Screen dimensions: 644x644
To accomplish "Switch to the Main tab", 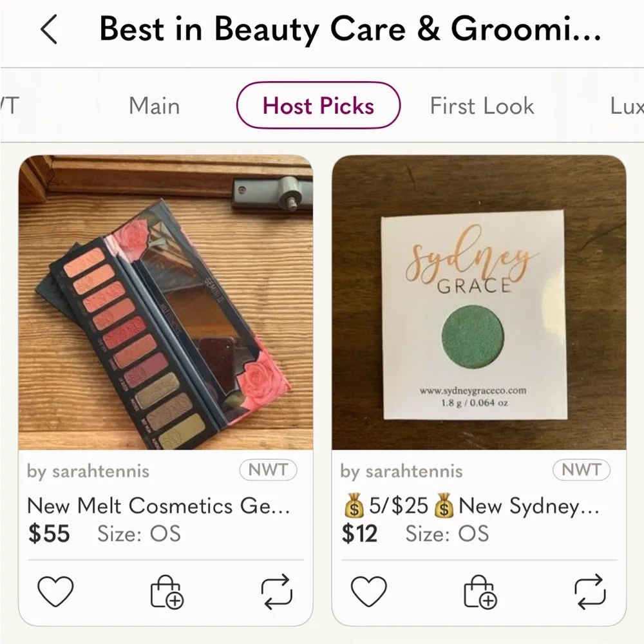I will (154, 106).
